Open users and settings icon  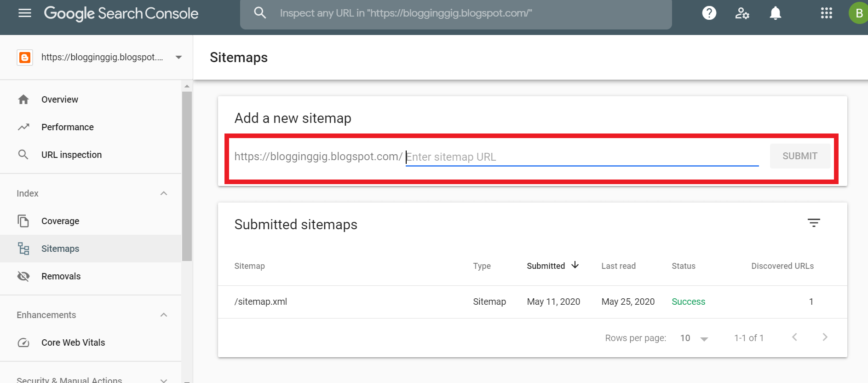(x=742, y=13)
